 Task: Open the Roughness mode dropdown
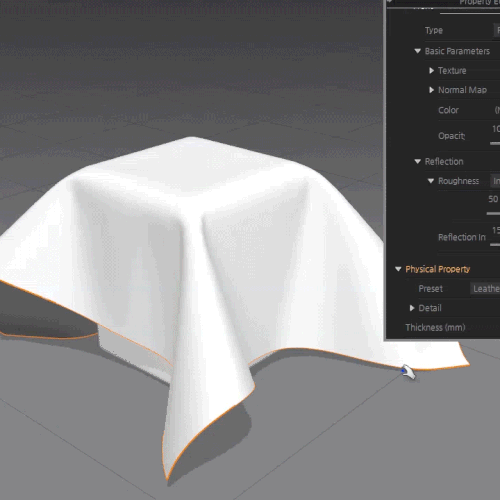coord(495,181)
